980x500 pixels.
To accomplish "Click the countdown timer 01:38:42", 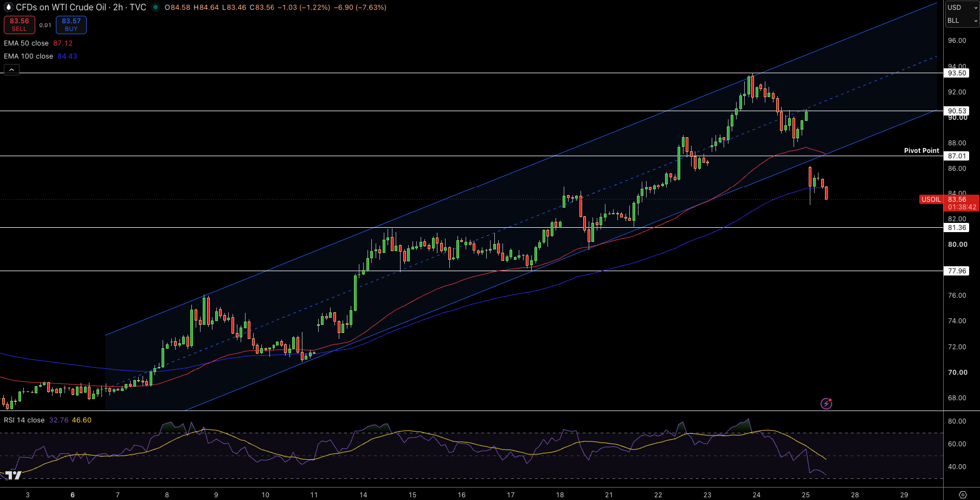I will 962,207.
